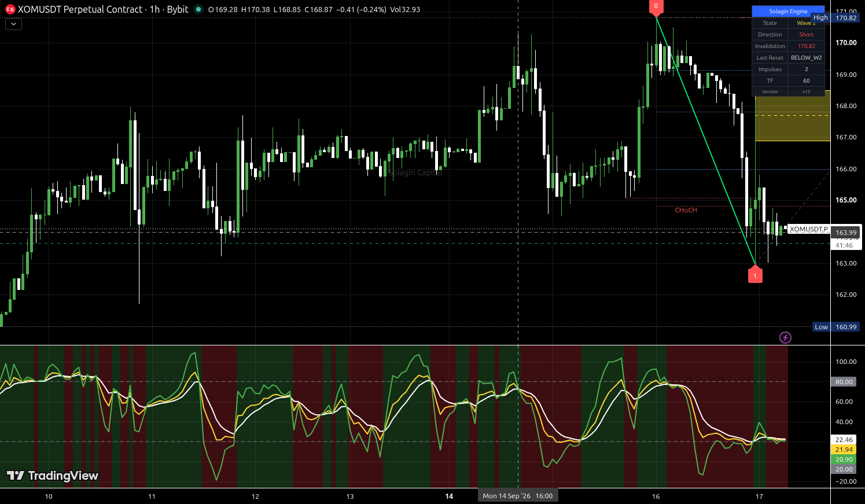Click the TF value 60
The image size is (865, 504).
[x=806, y=81]
